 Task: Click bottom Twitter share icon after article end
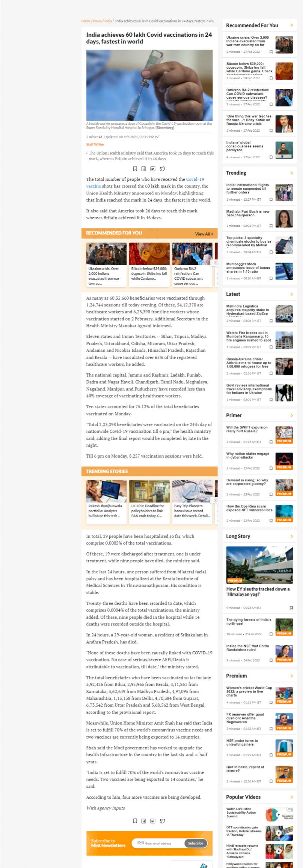tap(163, 821)
